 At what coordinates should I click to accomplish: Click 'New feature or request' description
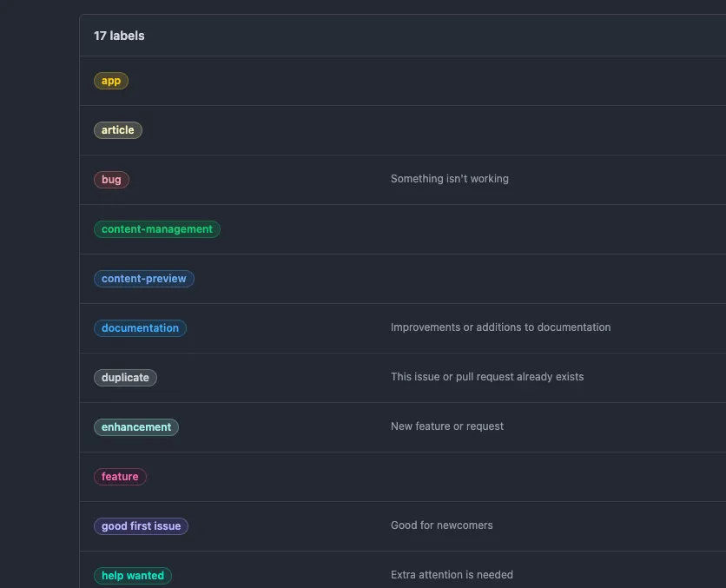(x=447, y=426)
